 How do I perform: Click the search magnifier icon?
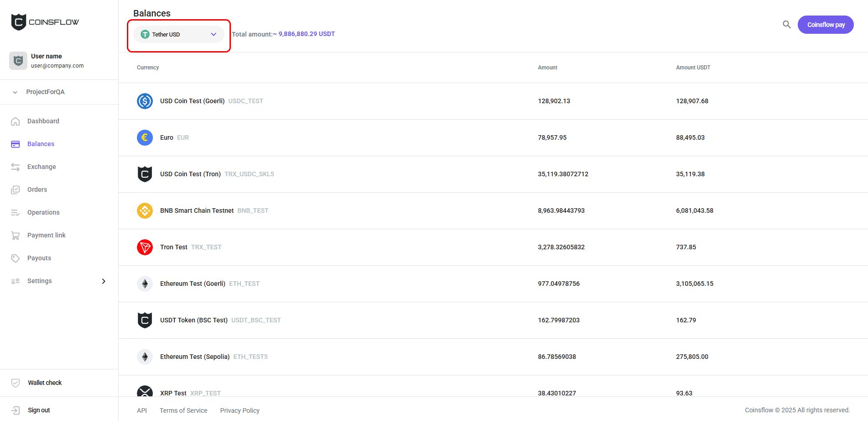(786, 25)
